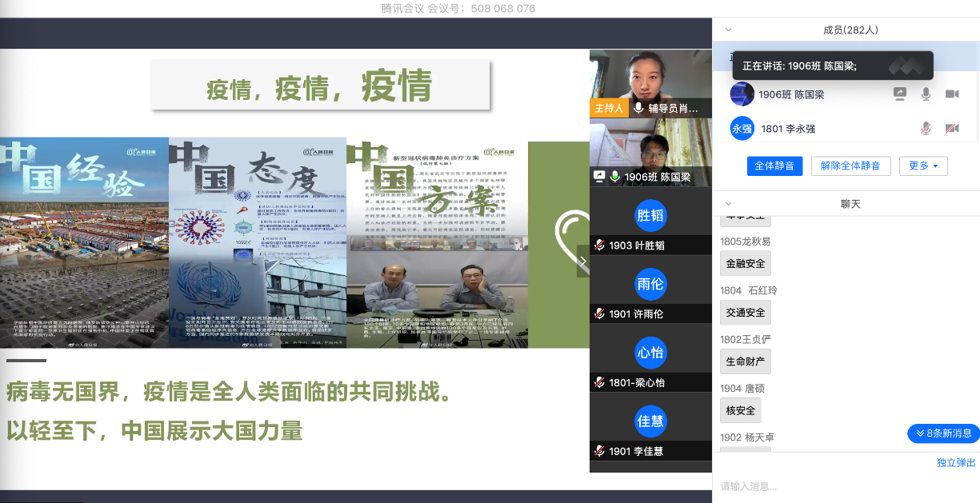This screenshot has height=503, width=980.
Task: Select the host 辅导员 video thumbnail
Action: pos(650,83)
